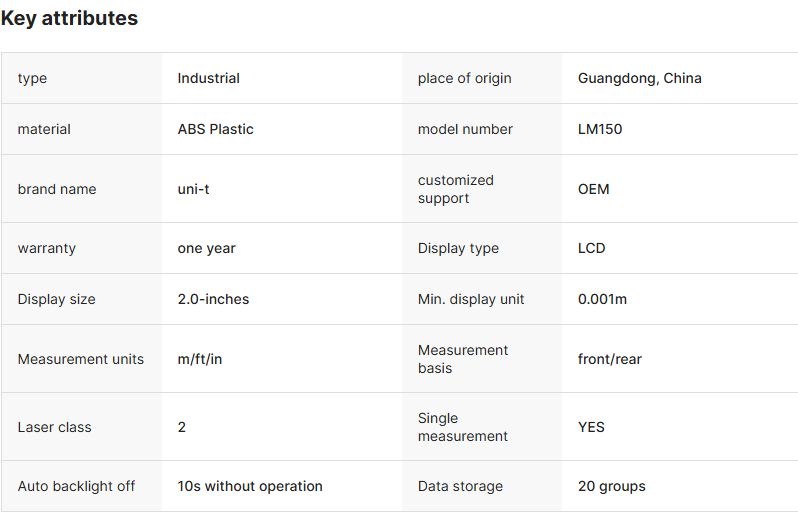Select the uni-t brand name value
The image size is (798, 513).
pos(193,189)
